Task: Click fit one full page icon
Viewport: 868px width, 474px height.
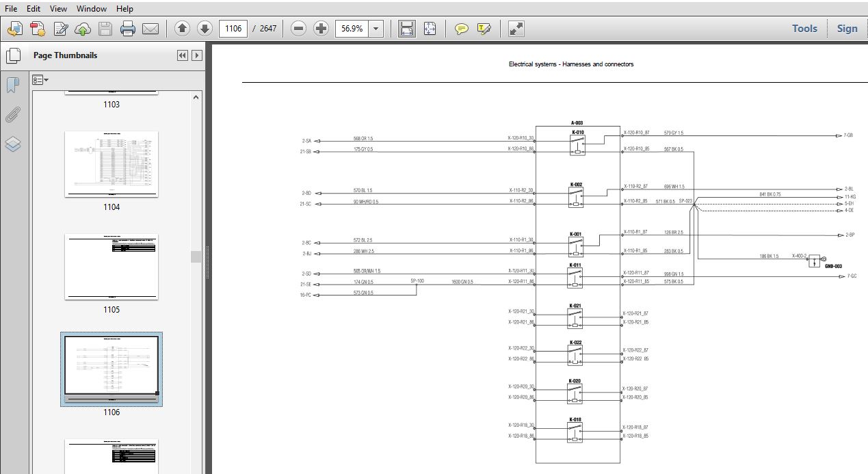Action: point(430,29)
